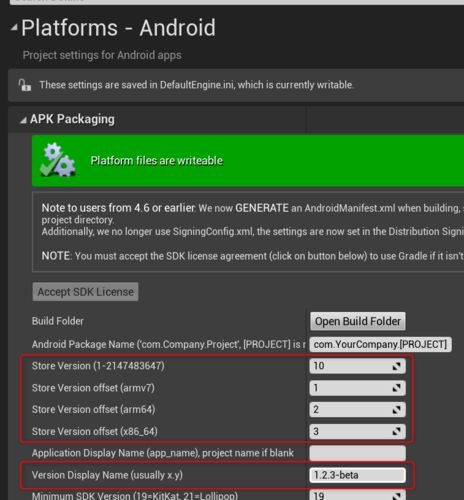Click the platform files gears icon
This screenshot has width=464, height=500.
pos(58,160)
